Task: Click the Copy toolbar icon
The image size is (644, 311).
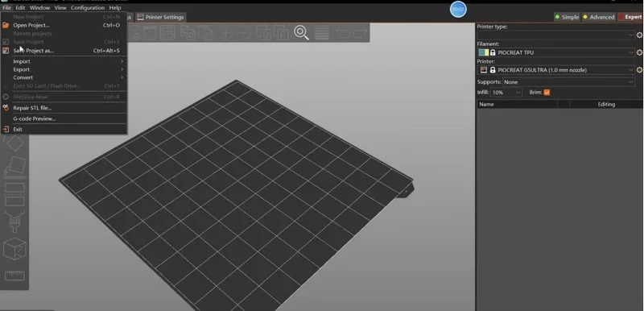Action: point(188,33)
